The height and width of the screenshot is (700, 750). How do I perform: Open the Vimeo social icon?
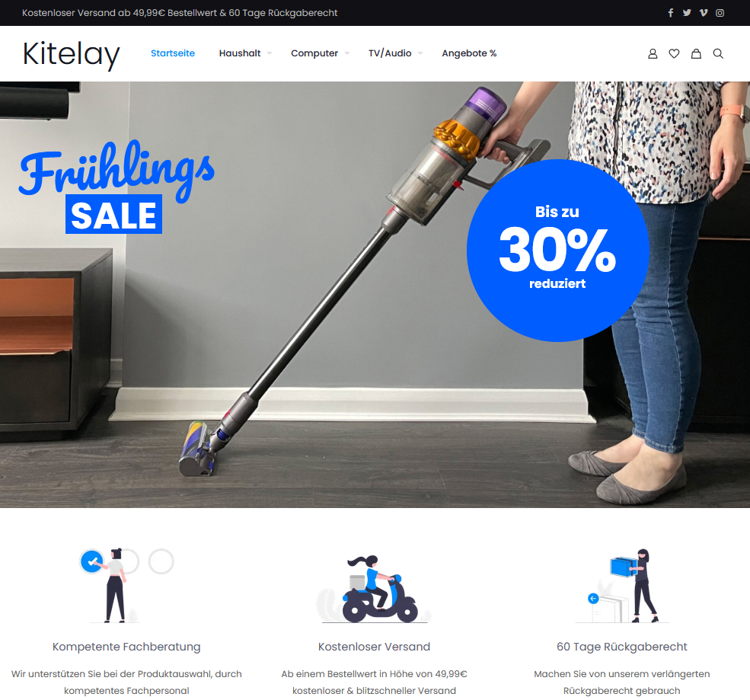[703, 13]
